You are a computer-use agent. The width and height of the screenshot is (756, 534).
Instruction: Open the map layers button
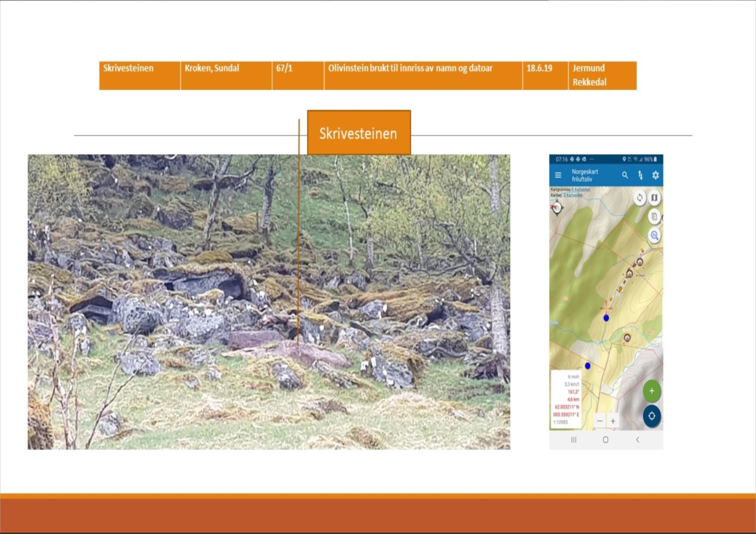(654, 198)
